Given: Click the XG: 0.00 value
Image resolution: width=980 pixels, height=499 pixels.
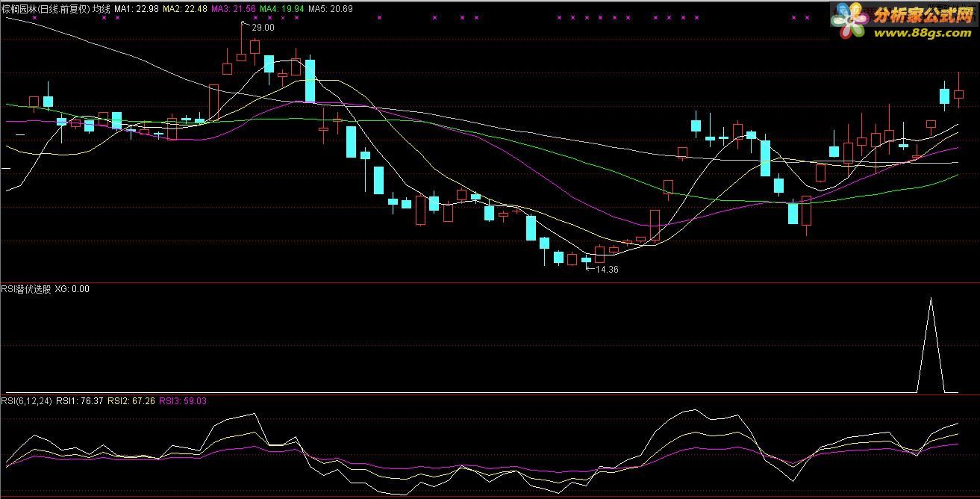Looking at the screenshot, I should click(72, 289).
